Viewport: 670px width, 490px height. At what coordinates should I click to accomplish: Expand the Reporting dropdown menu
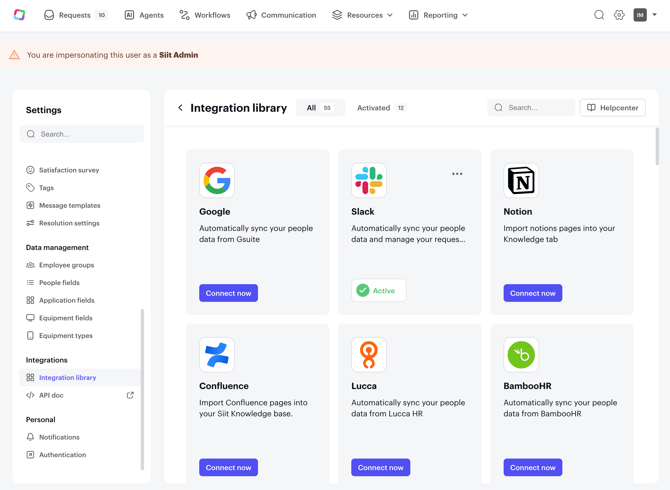438,15
